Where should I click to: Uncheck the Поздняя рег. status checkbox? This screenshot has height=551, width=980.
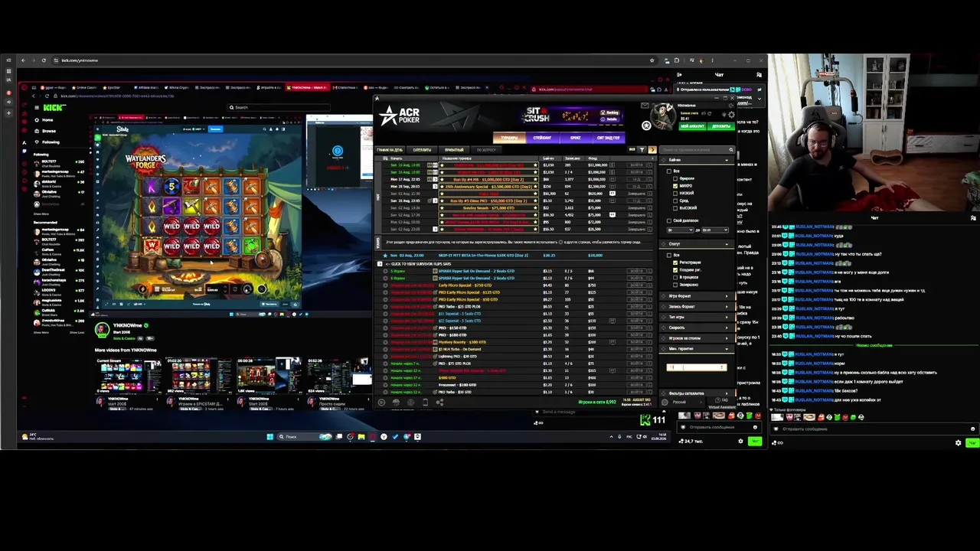675,269
